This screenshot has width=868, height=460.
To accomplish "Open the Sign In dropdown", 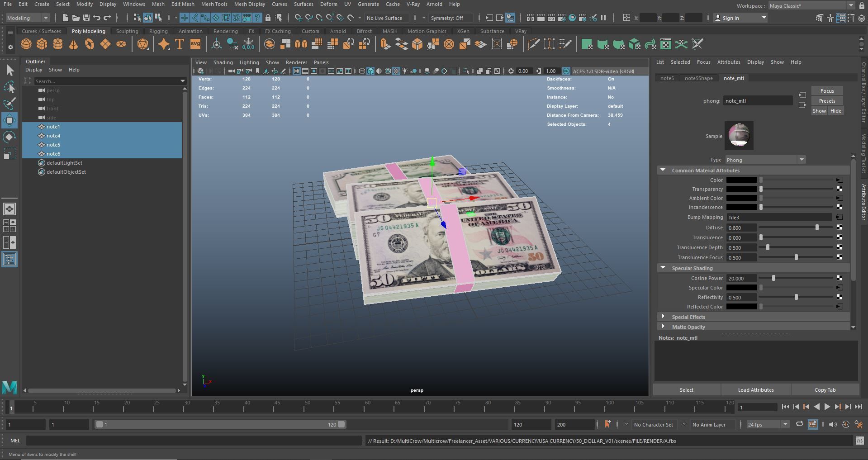I will [x=740, y=18].
